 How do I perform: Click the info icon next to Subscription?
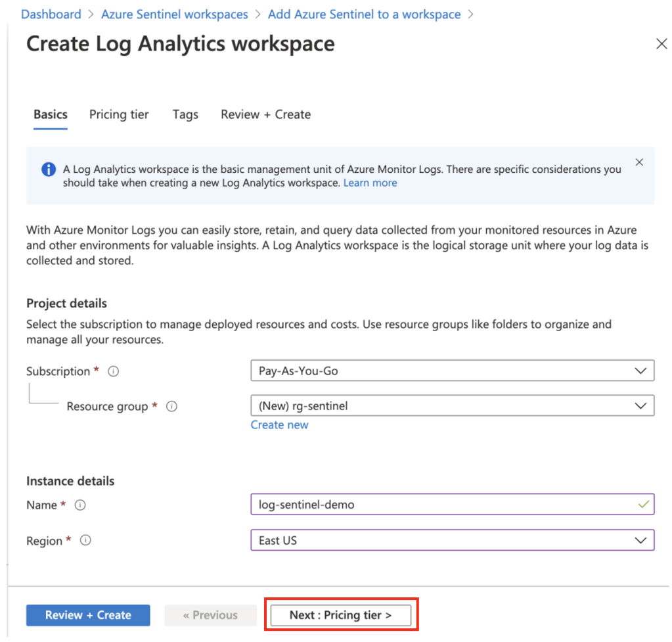coord(113,371)
